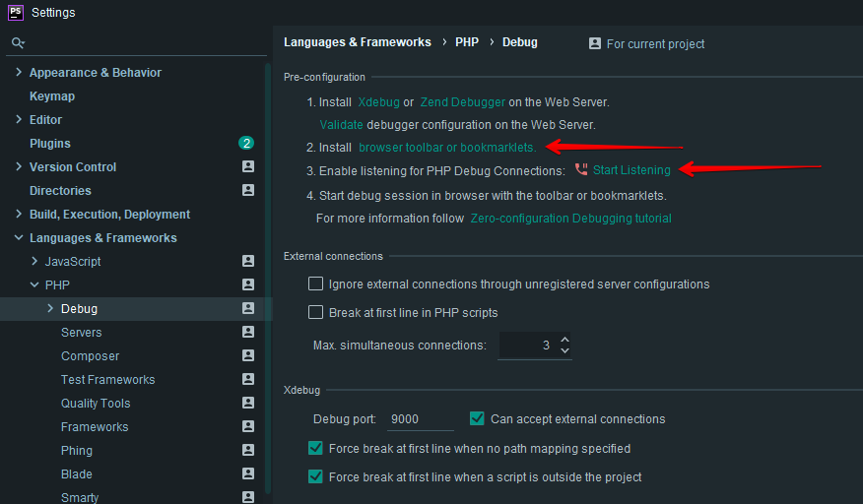Click Start Listening link
This screenshot has height=504, width=863.
[x=631, y=170]
